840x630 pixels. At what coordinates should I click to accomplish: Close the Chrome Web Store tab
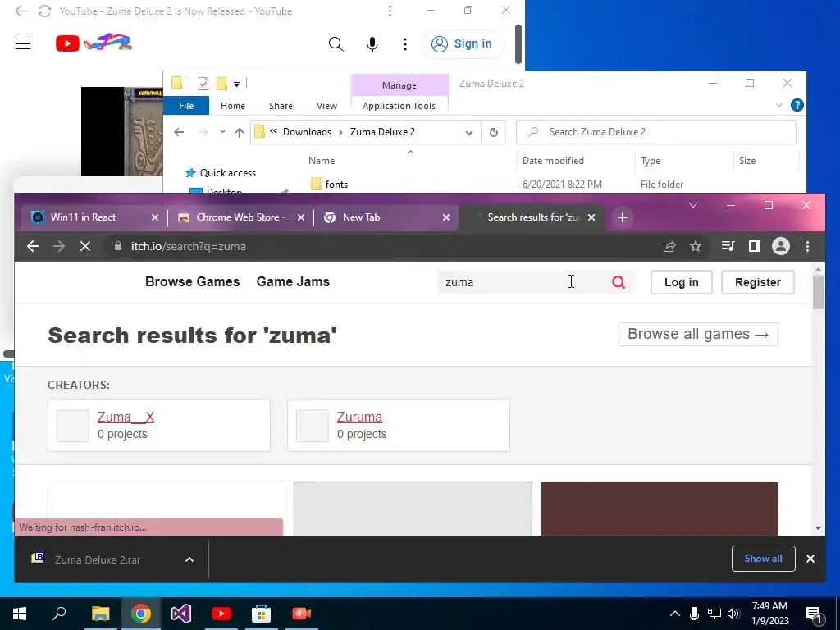click(x=301, y=217)
